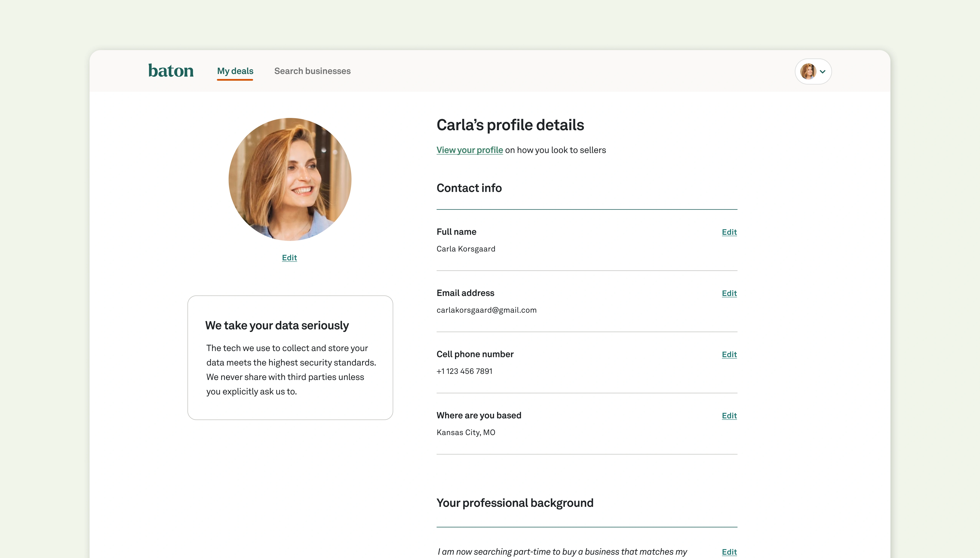Select the phone number +1 123 456 7891
Image resolution: width=980 pixels, height=558 pixels.
click(464, 371)
